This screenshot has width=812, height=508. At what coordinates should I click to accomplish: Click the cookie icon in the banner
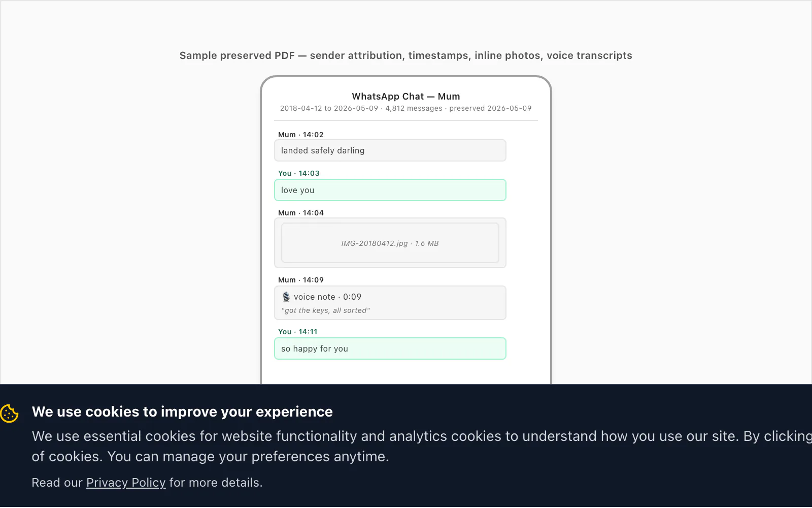click(x=10, y=414)
